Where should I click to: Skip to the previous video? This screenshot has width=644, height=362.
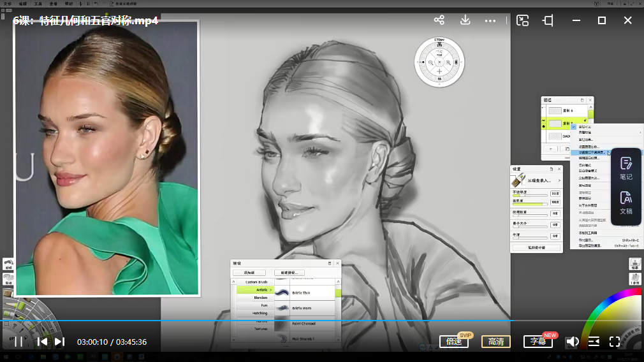pos(42,342)
